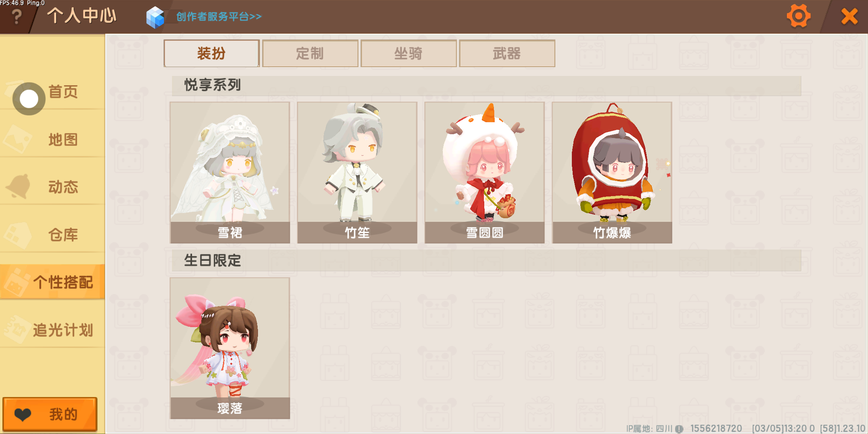The height and width of the screenshot is (434, 868).
Task: Click the blue cube creator platform icon
Action: (x=155, y=17)
